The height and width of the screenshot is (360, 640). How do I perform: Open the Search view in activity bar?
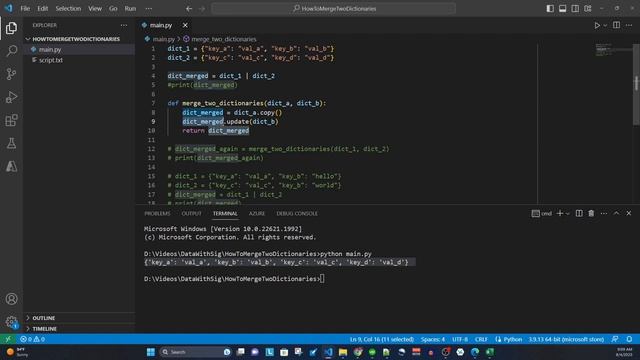[11, 51]
